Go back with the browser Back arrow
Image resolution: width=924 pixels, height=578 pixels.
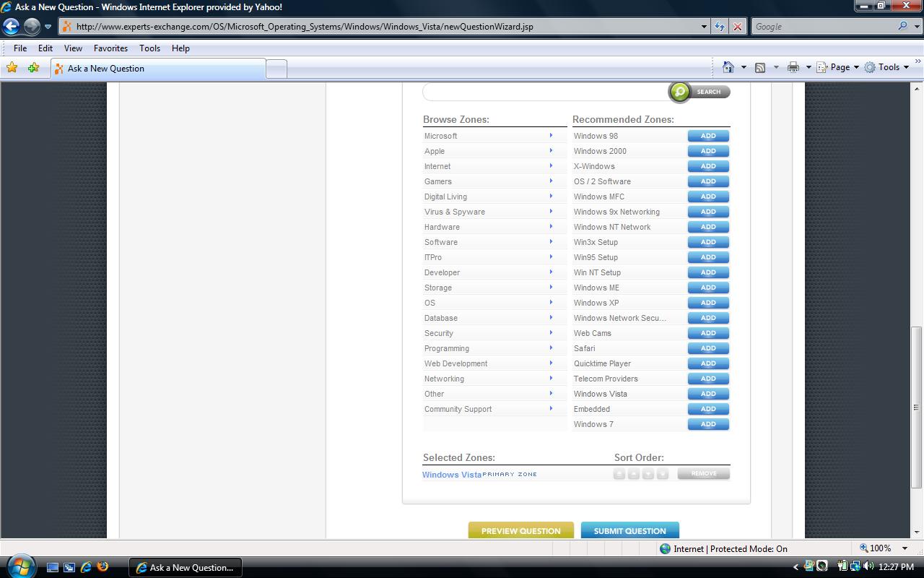[x=11, y=27]
